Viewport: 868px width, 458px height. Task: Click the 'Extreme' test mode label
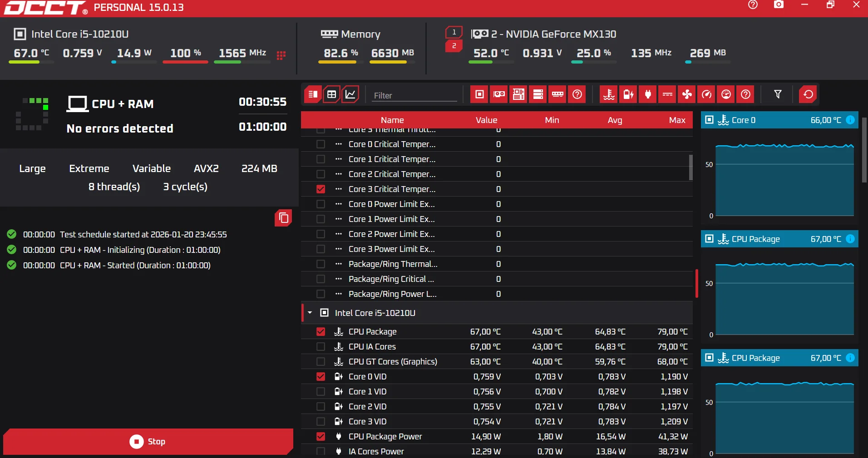[x=89, y=168]
